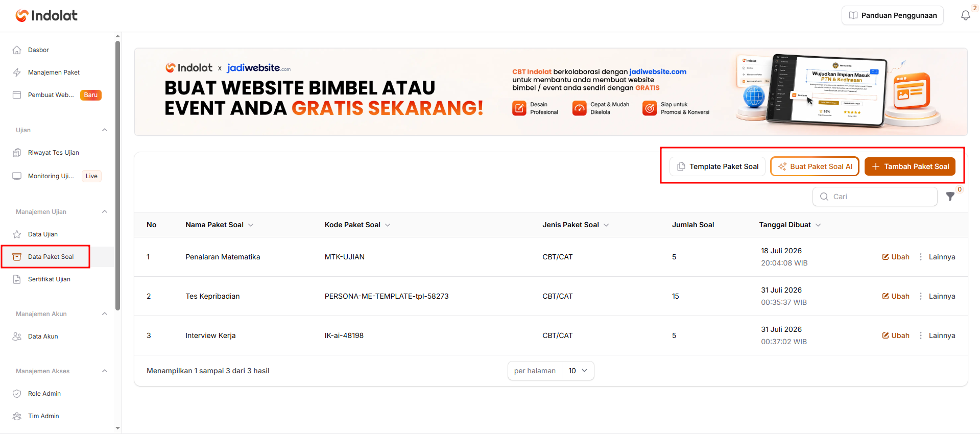Click the book icon in Panduan Penggunaan
The height and width of the screenshot is (434, 980).
(853, 15)
